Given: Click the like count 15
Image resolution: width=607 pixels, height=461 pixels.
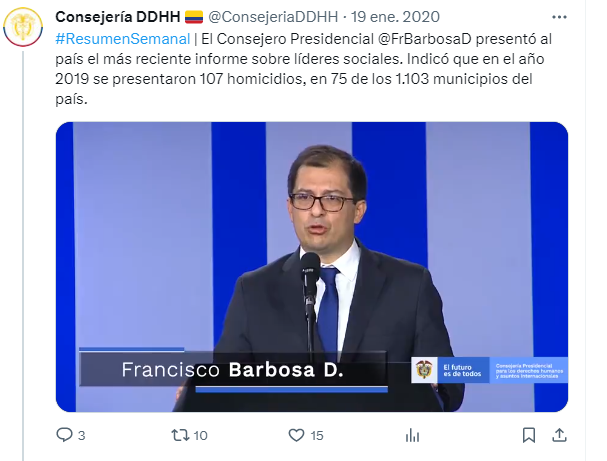Looking at the screenshot, I should 317,435.
